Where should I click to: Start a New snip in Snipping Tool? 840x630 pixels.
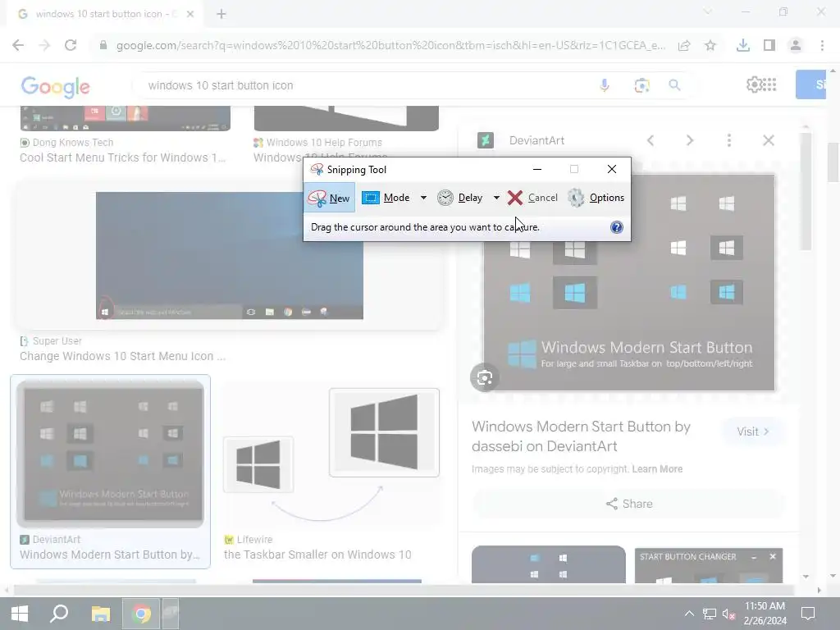[330, 198]
